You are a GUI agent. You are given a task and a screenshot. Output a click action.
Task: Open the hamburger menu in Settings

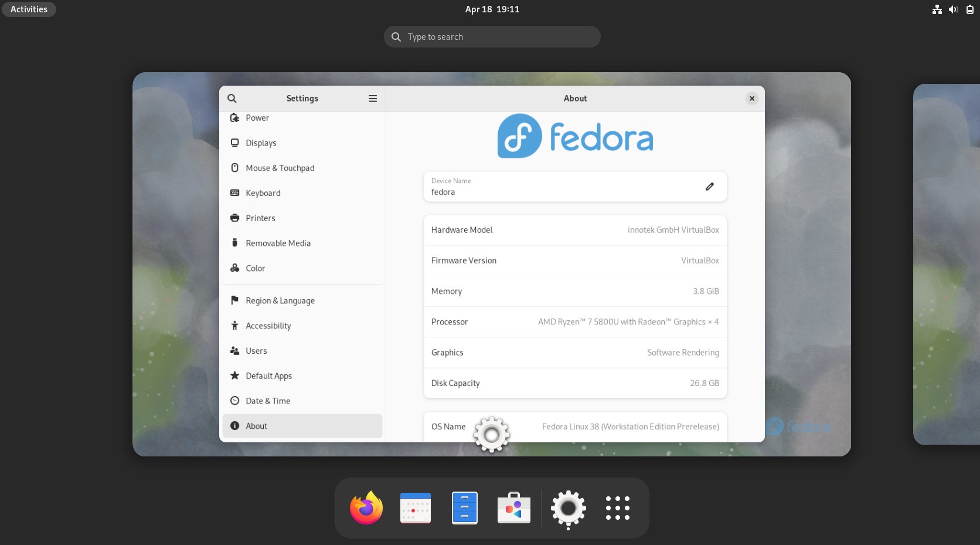373,98
